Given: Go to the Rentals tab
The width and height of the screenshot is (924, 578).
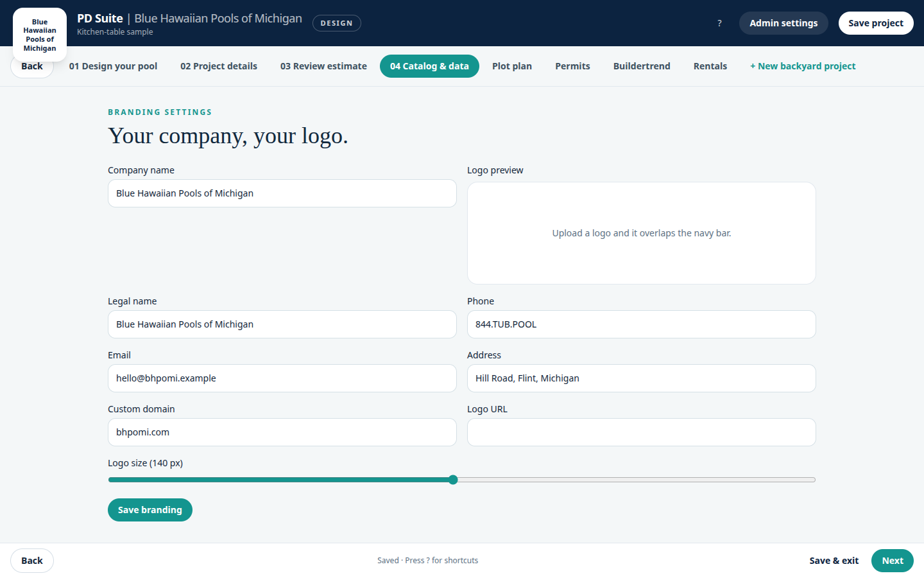Looking at the screenshot, I should [x=710, y=66].
